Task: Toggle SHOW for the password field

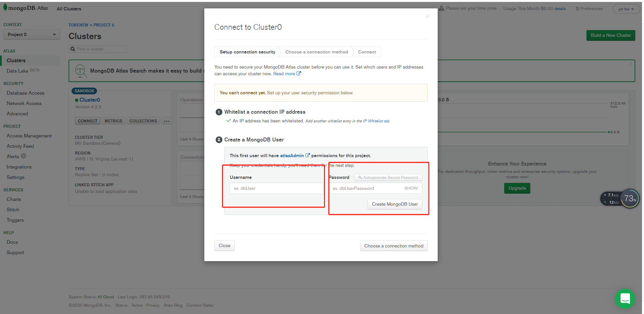Action: 411,188
